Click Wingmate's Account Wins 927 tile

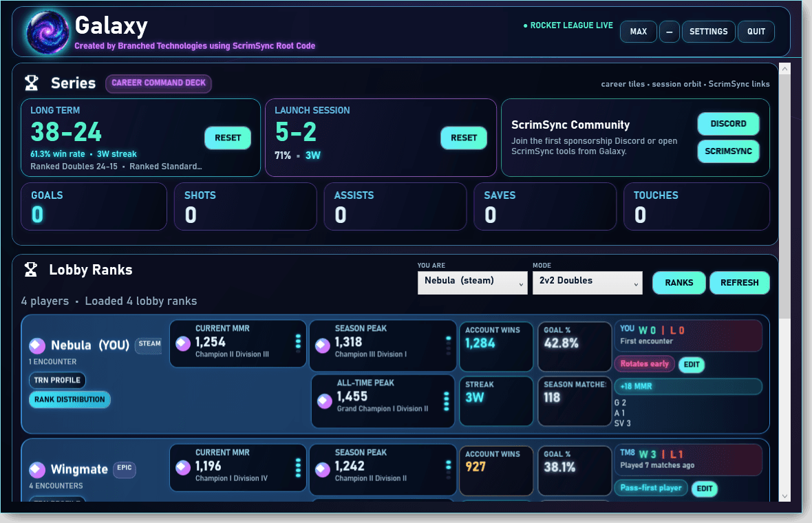pyautogui.click(x=496, y=470)
